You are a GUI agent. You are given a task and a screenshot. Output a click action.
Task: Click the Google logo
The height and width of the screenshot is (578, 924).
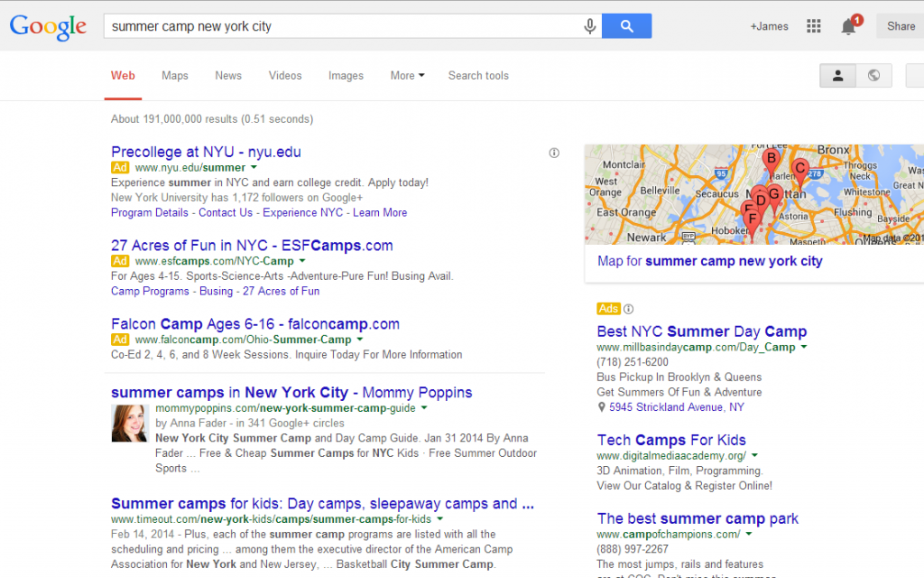(x=48, y=27)
